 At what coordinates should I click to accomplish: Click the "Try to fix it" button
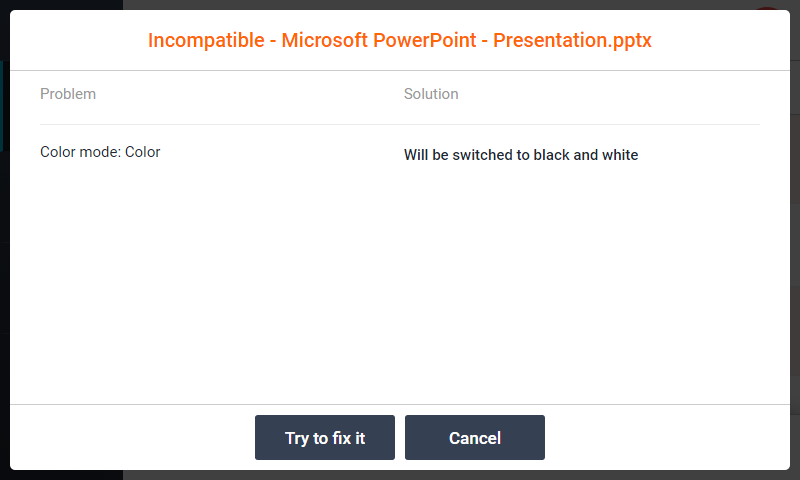[x=325, y=438]
